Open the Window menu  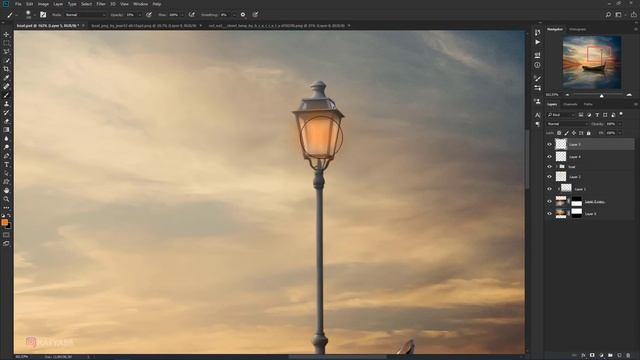point(140,4)
